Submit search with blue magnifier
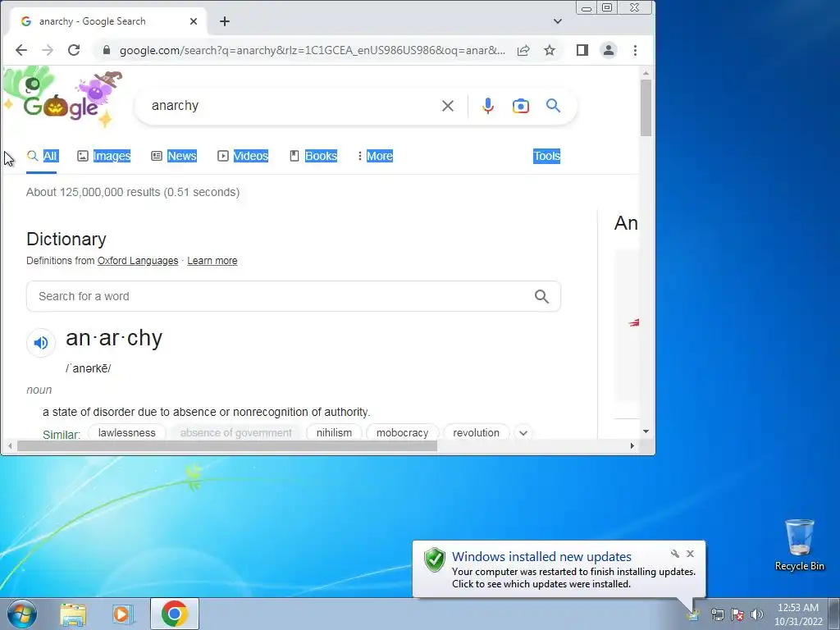This screenshot has height=630, width=840. 554,106
